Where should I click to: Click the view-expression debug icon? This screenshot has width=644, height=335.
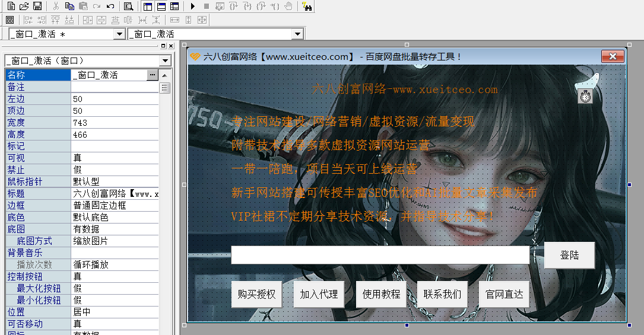(220, 6)
